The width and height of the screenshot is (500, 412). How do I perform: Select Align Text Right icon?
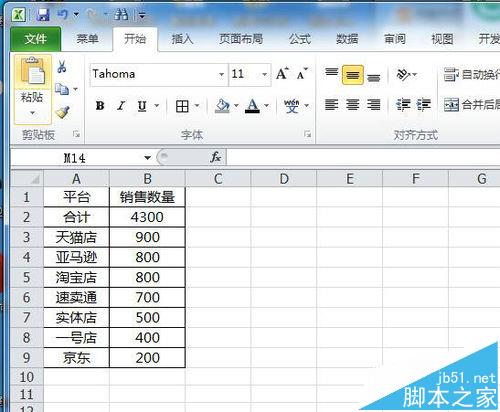[x=374, y=105]
